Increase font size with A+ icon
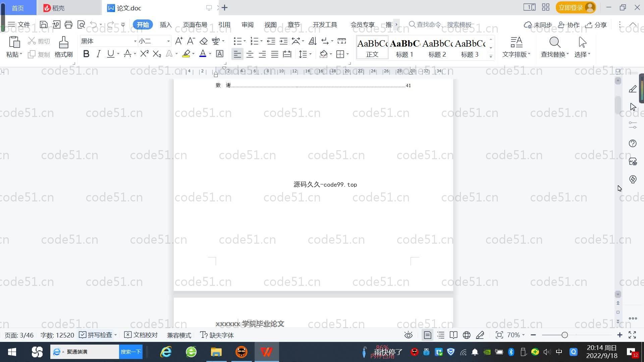644x362 pixels. point(179,41)
